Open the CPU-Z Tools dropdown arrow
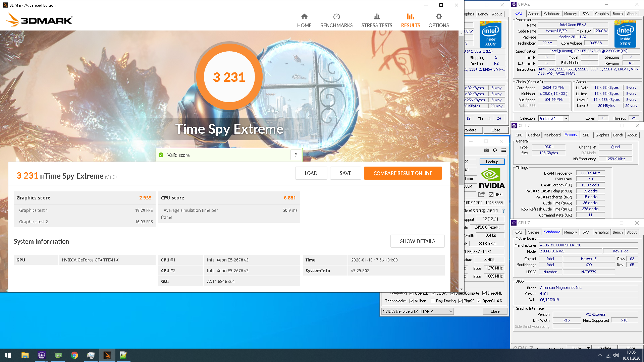This screenshot has height=362, width=644. pyautogui.click(x=588, y=348)
